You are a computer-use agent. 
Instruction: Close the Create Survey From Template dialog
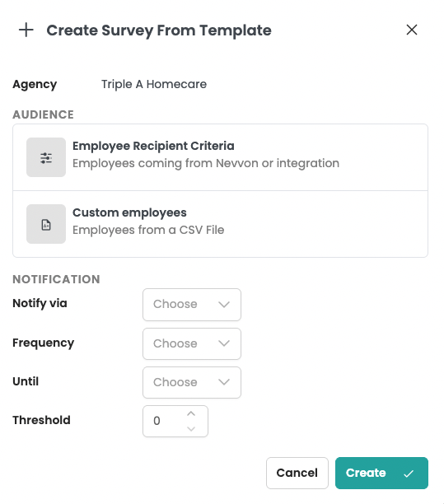click(x=412, y=30)
